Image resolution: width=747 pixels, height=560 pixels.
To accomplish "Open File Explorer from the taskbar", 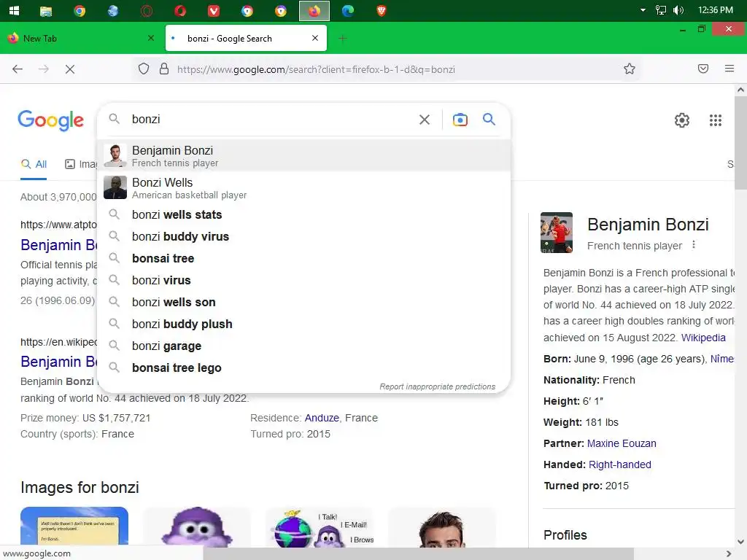I will coord(46,11).
